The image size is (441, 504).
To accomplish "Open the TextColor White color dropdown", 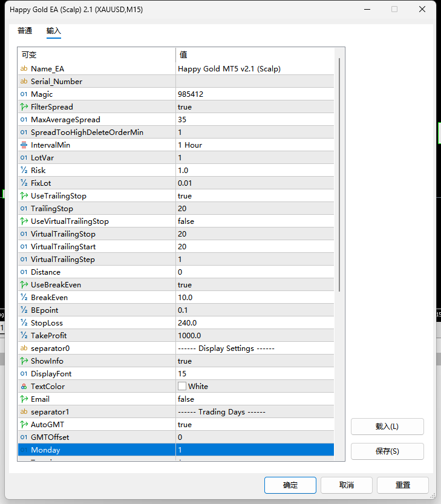I will (x=255, y=387).
